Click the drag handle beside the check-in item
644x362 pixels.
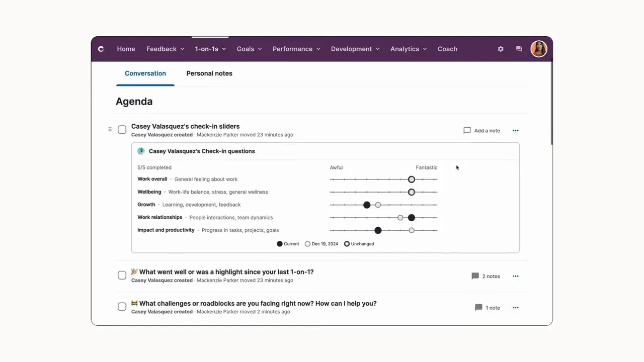click(110, 129)
